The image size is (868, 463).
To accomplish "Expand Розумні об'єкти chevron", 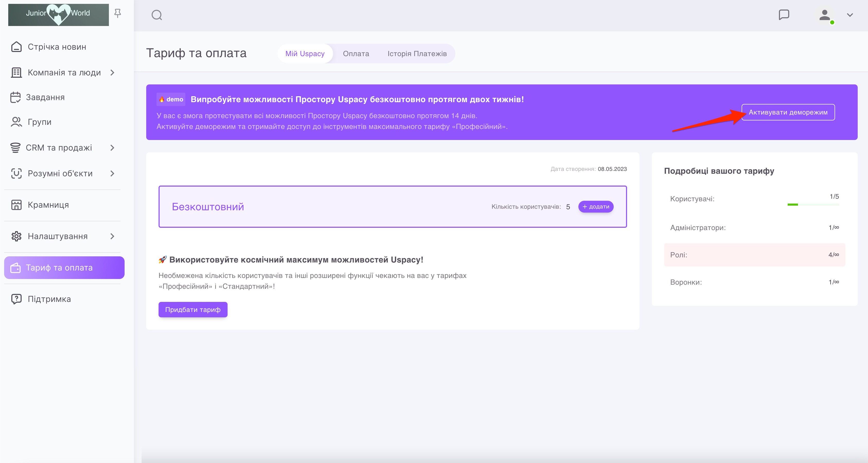I will [112, 173].
